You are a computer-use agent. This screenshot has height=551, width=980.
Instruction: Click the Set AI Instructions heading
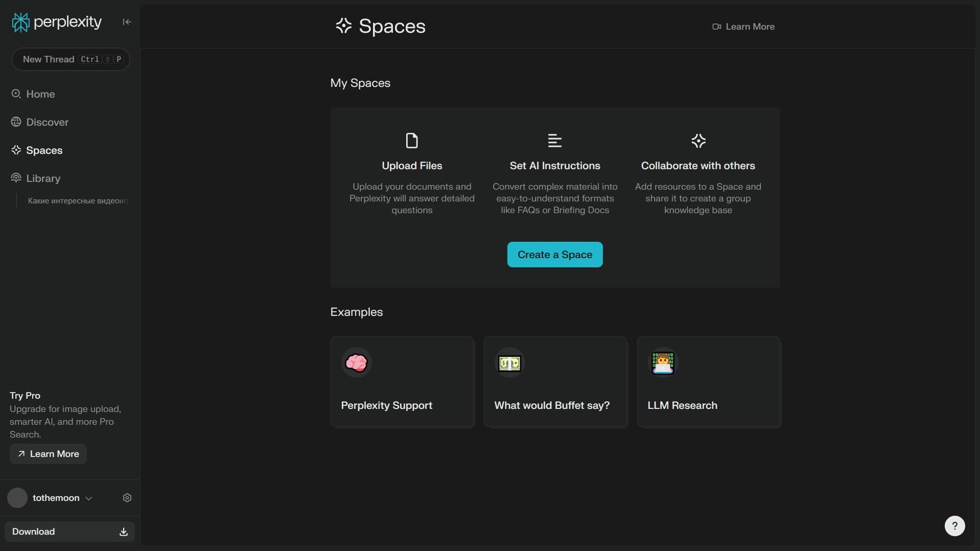pos(555,166)
